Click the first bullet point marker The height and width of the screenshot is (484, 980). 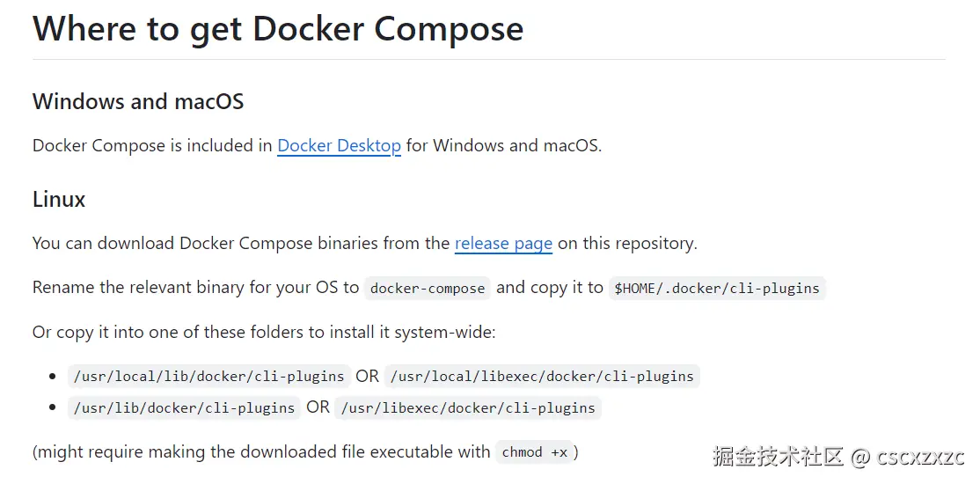click(53, 377)
